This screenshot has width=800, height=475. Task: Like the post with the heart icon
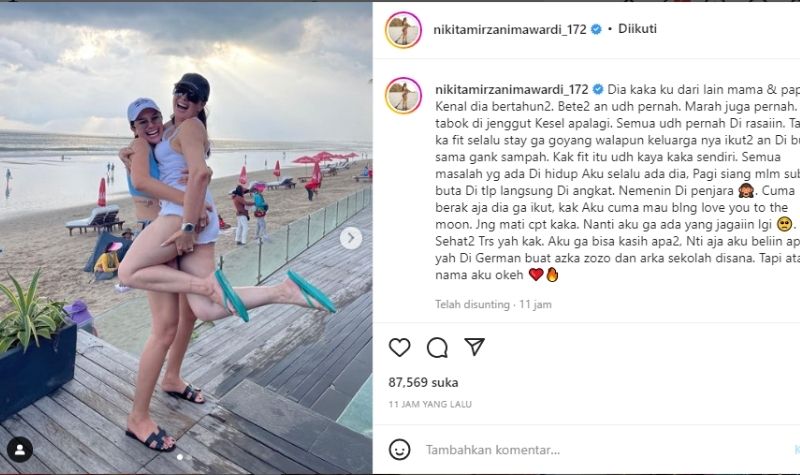399,347
